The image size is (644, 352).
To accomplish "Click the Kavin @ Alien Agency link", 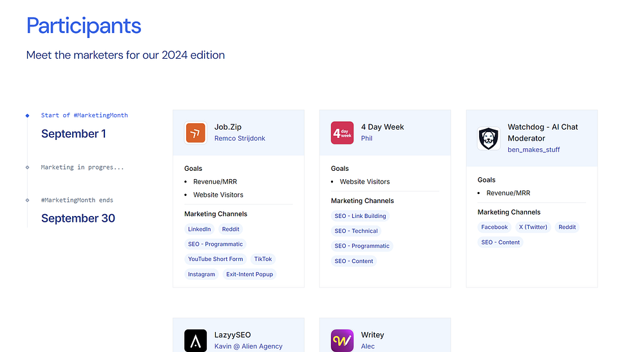I will tap(248, 346).
